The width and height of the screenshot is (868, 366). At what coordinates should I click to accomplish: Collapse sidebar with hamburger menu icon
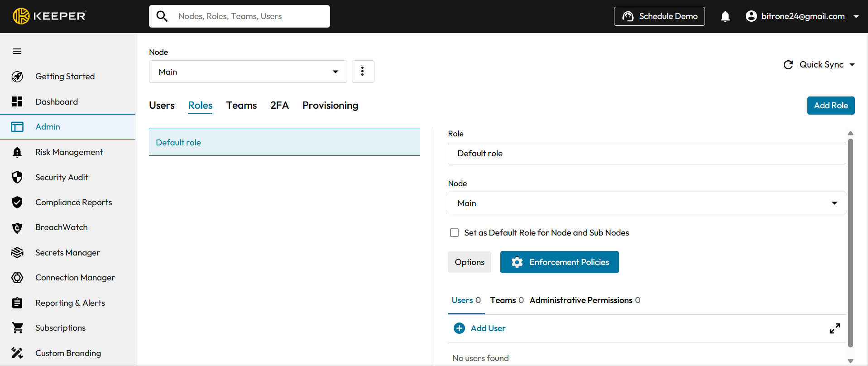pos(17,51)
